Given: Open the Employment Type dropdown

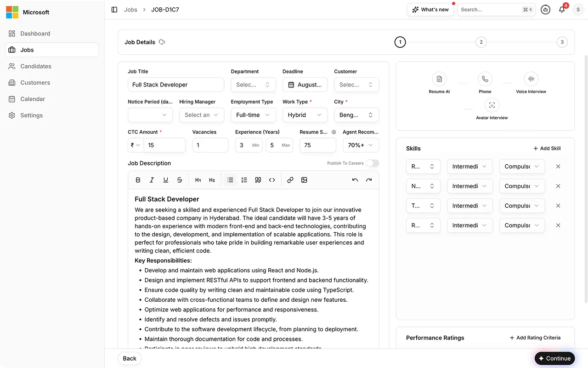Looking at the screenshot, I should click(253, 115).
